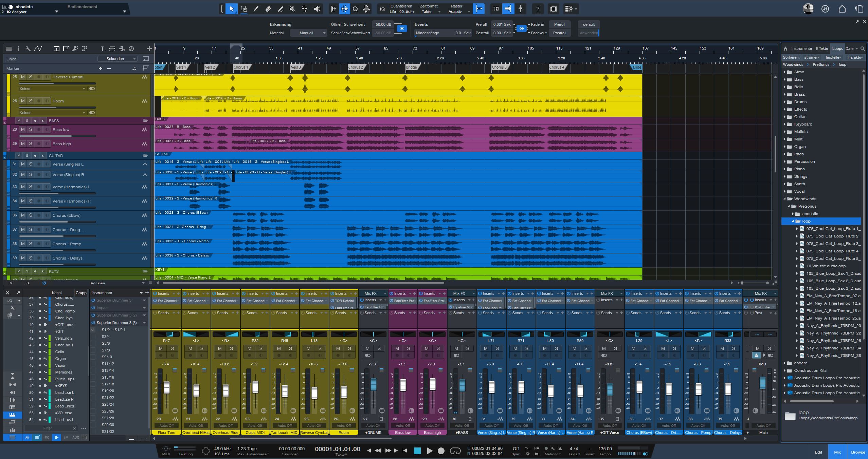Toggle the Snap to grid button
Screen dimensions: 868x459
pos(479,9)
